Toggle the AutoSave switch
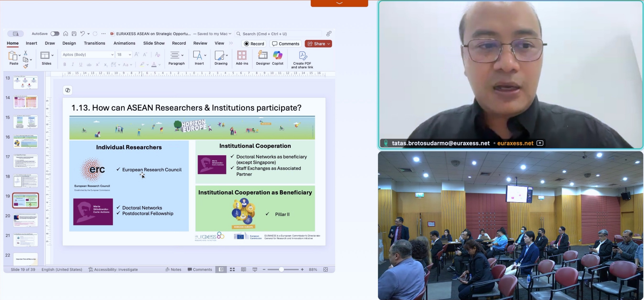644x300 pixels. (55, 34)
